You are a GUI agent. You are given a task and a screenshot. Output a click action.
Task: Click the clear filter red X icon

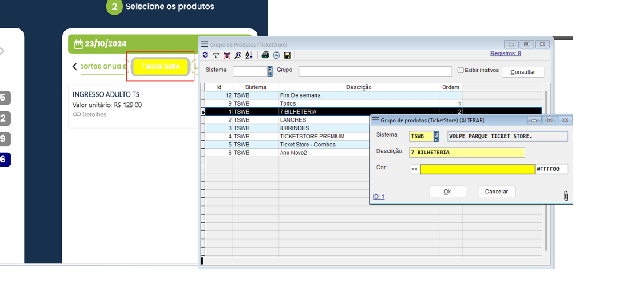click(x=227, y=55)
